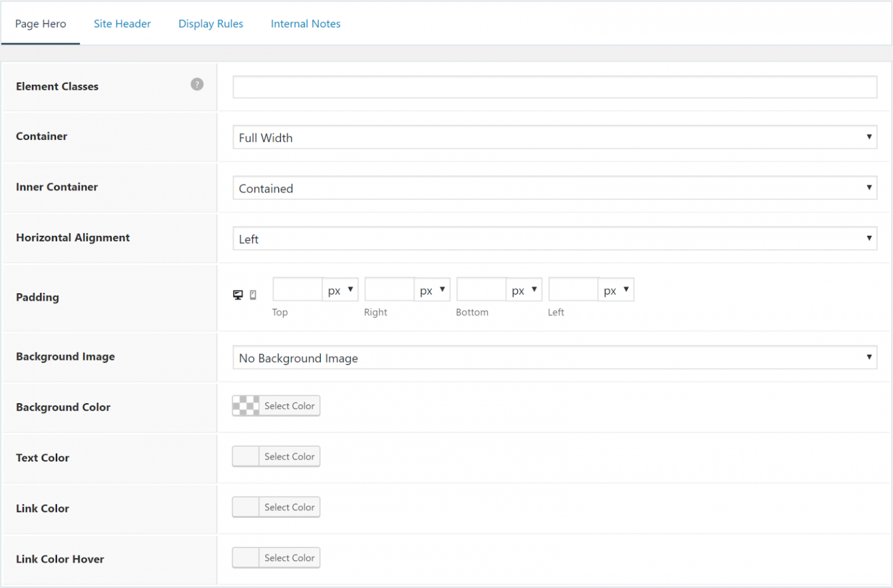893x588 pixels.
Task: Click the Element Classes help question mark icon
Action: pyautogui.click(x=197, y=84)
